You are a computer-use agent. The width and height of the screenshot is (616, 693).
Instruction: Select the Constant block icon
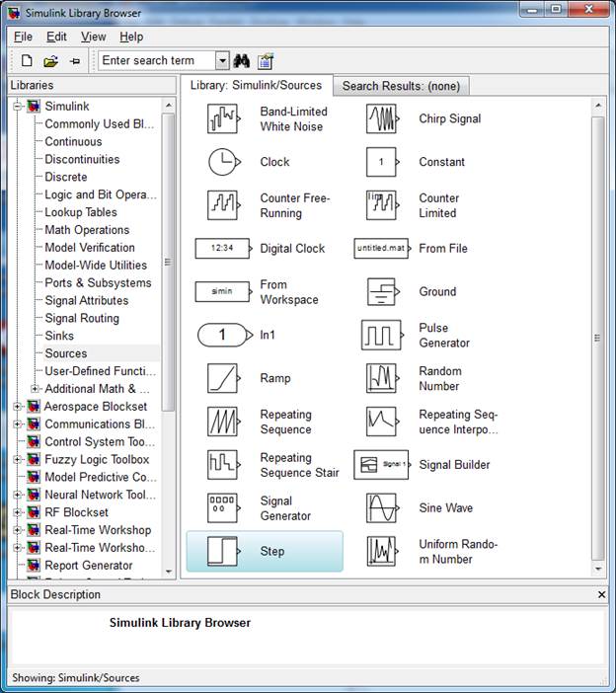click(x=383, y=162)
